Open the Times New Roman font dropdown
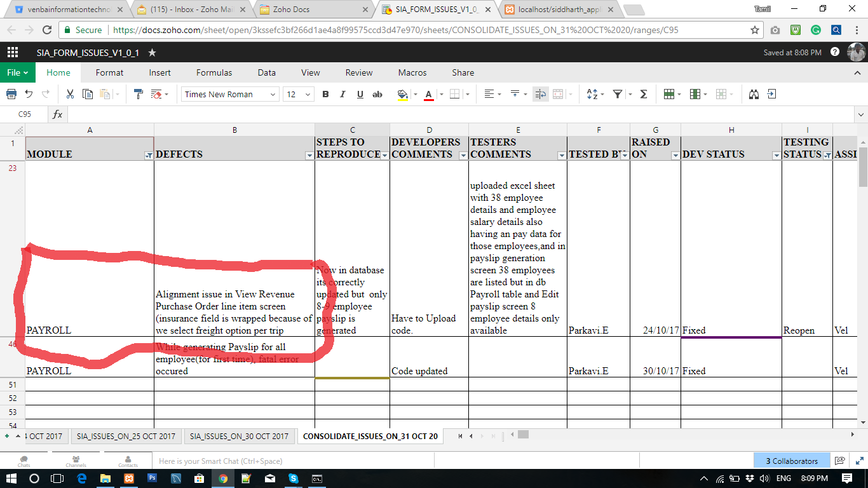 [230, 94]
